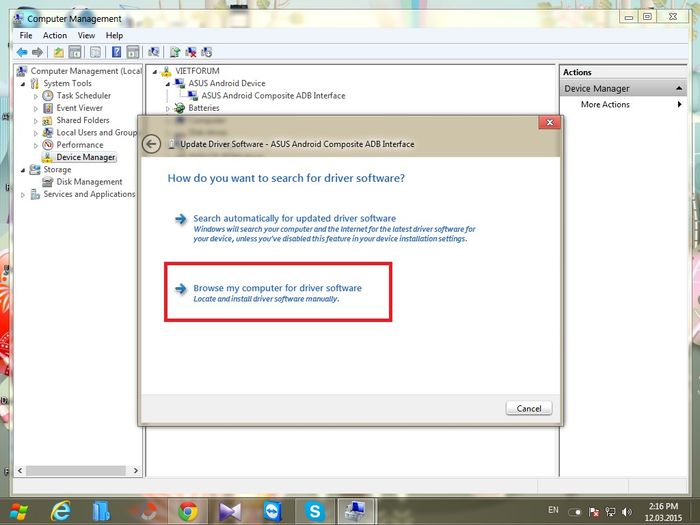Toggle the Show/Hide Console Tree icon
This screenshot has width=700, height=525.
pos(75,53)
